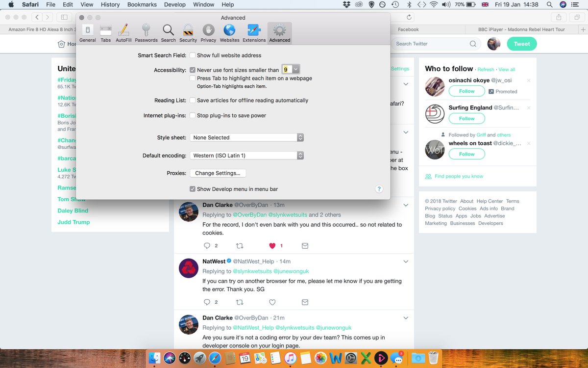Screen dimensions: 588x368
Task: Open the Trash in the Dock
Action: tap(433, 358)
